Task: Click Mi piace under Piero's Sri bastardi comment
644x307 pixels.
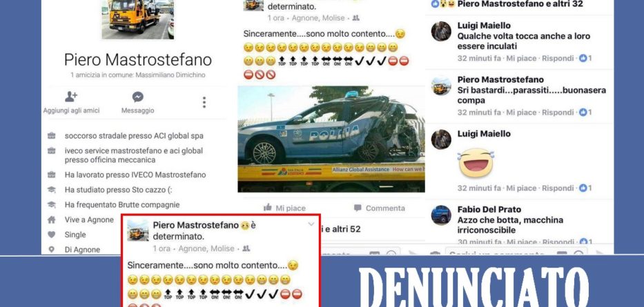Action: tap(521, 112)
